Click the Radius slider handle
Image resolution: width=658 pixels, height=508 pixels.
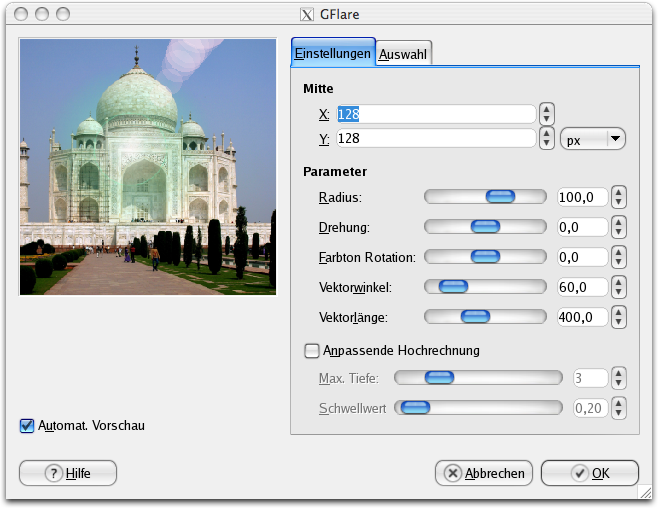coord(499,197)
